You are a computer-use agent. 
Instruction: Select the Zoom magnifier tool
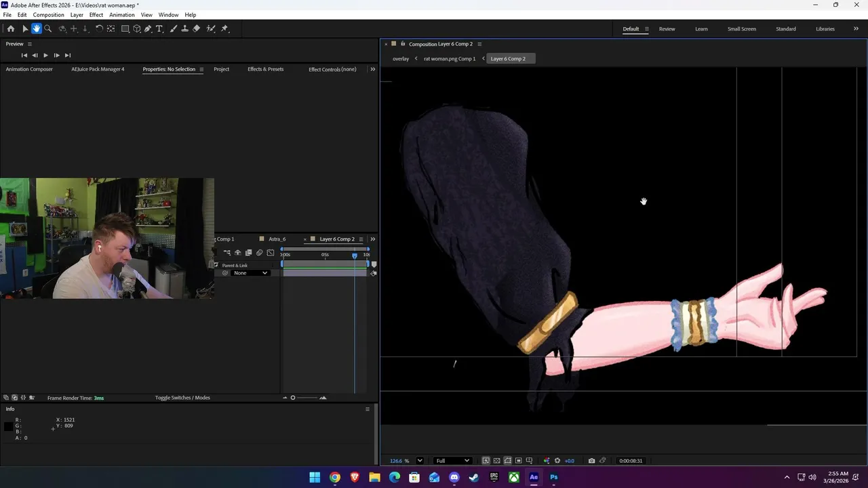point(48,28)
